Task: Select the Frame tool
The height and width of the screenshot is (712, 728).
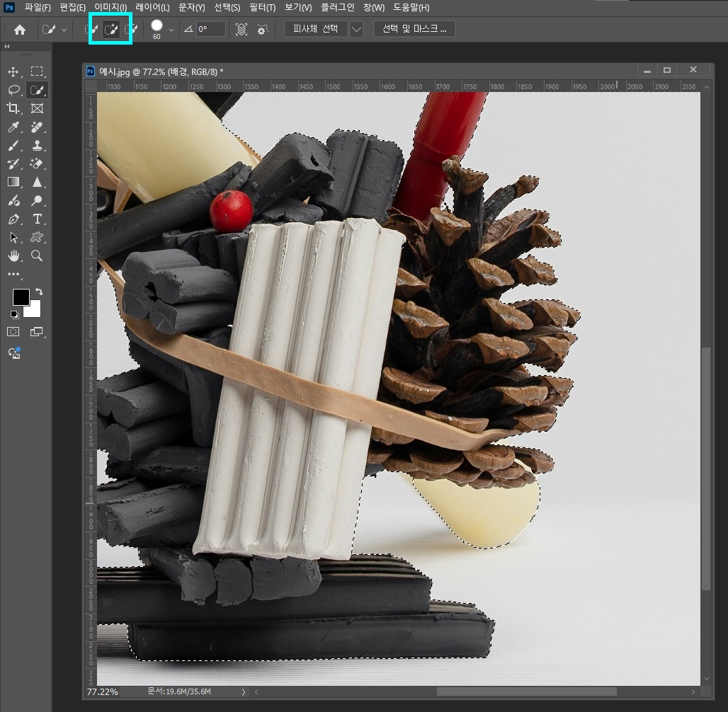Action: click(x=37, y=108)
